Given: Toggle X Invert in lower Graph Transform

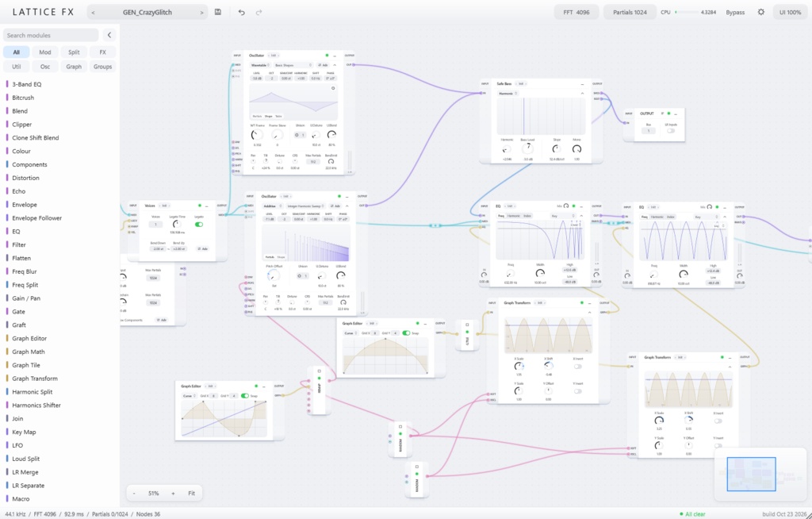Looking at the screenshot, I should click(x=718, y=421).
